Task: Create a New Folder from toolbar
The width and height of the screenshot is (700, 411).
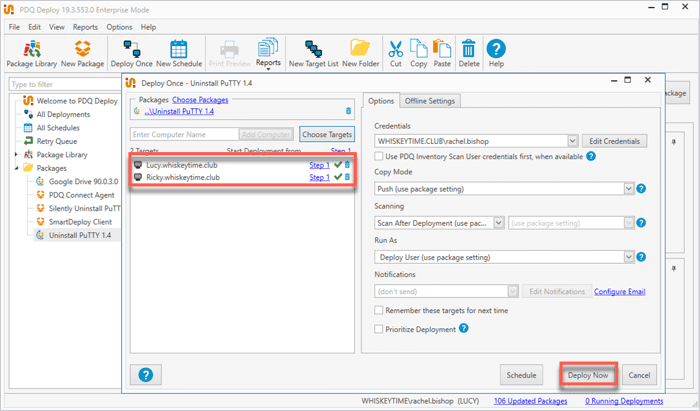Action: pos(360,54)
